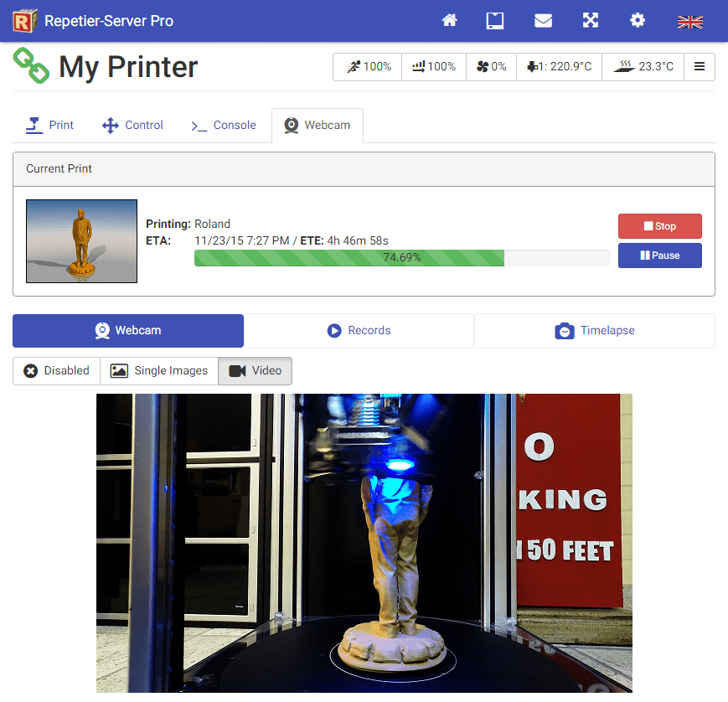Click the fullscreen expand icon
This screenshot has height=702, width=728.
591,21
